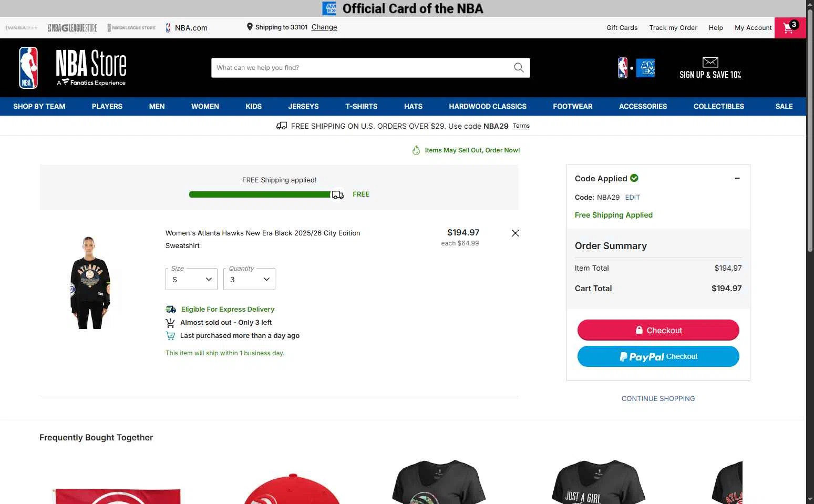Open Gift Cards link

(622, 28)
